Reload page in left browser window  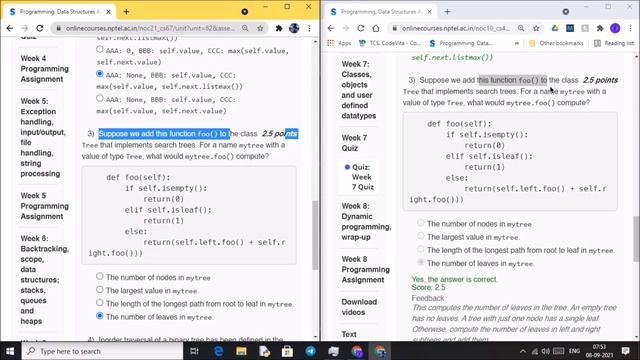40,28
